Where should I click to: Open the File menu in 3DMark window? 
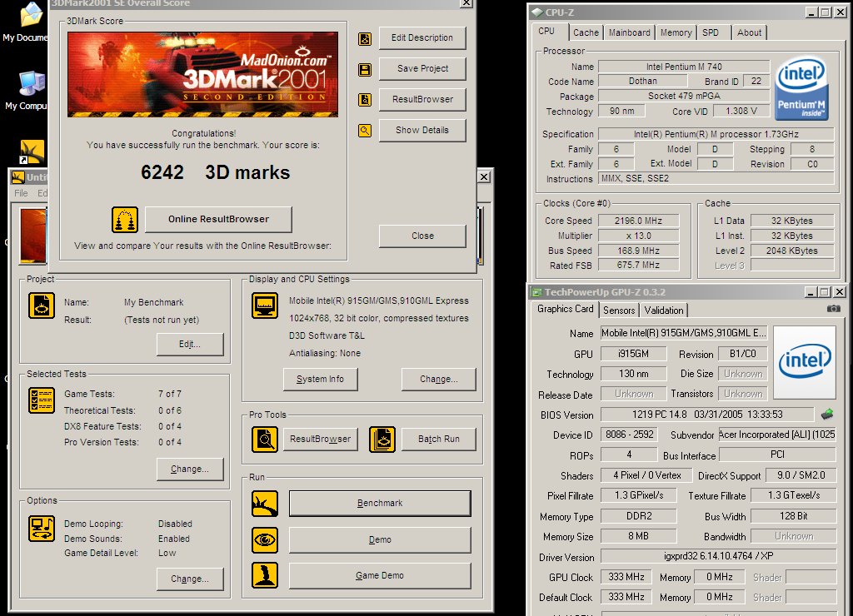(x=21, y=193)
